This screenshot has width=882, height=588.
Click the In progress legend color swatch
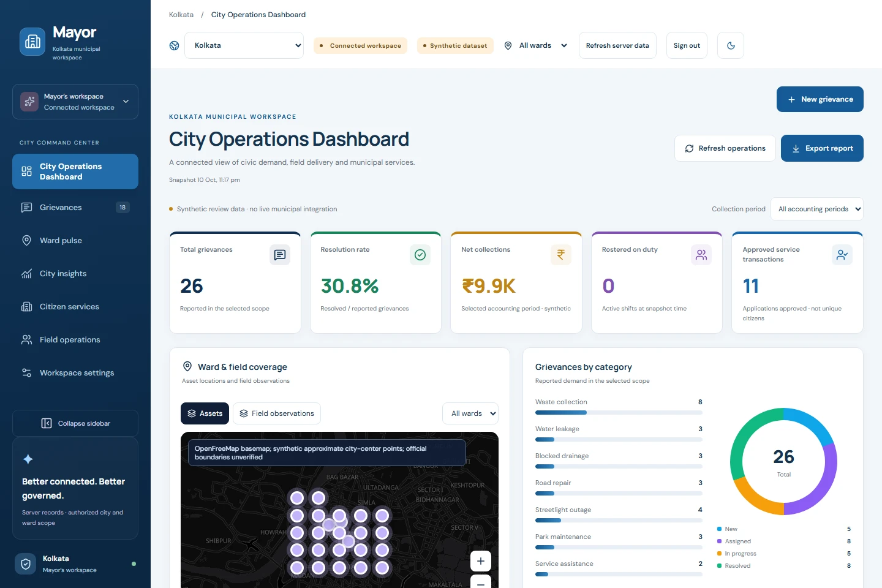(719, 554)
